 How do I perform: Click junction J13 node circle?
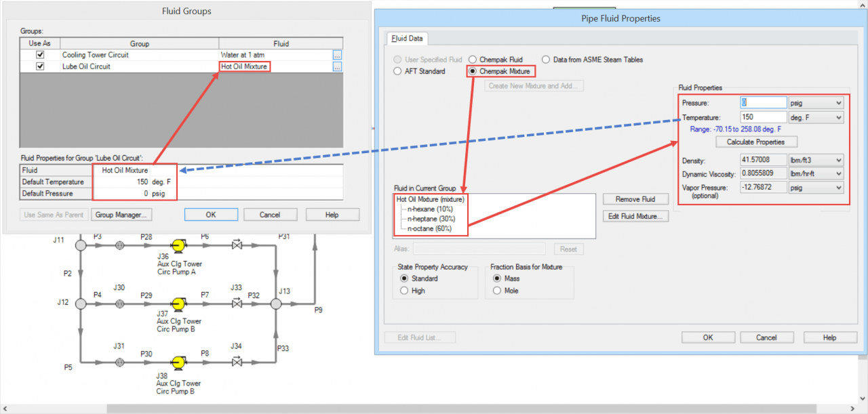coord(275,304)
